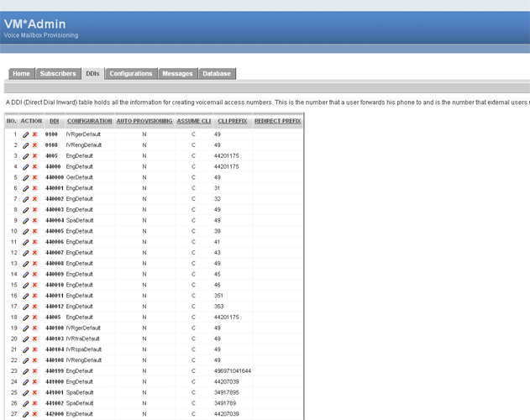Delete DDI 442000 in row 27

35,414
